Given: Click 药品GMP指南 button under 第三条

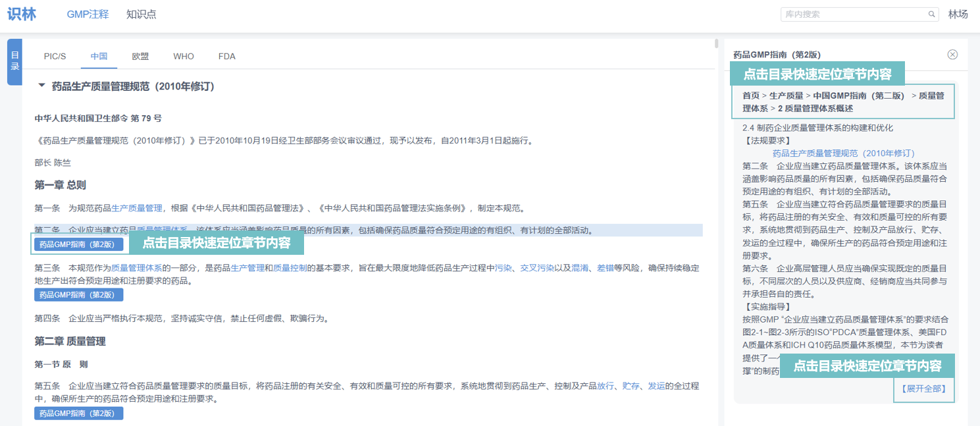Looking at the screenshot, I should [78, 295].
